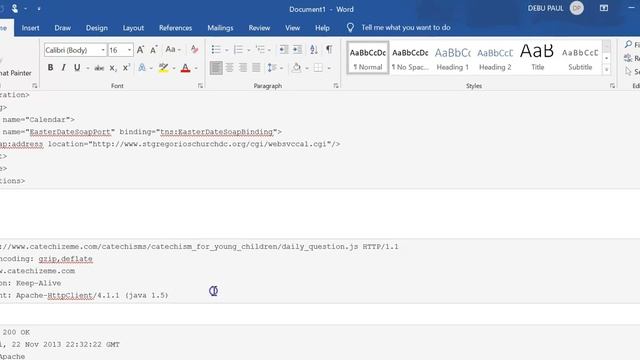Open the font size dropdown
The height and width of the screenshot is (360, 640).
coord(129,50)
